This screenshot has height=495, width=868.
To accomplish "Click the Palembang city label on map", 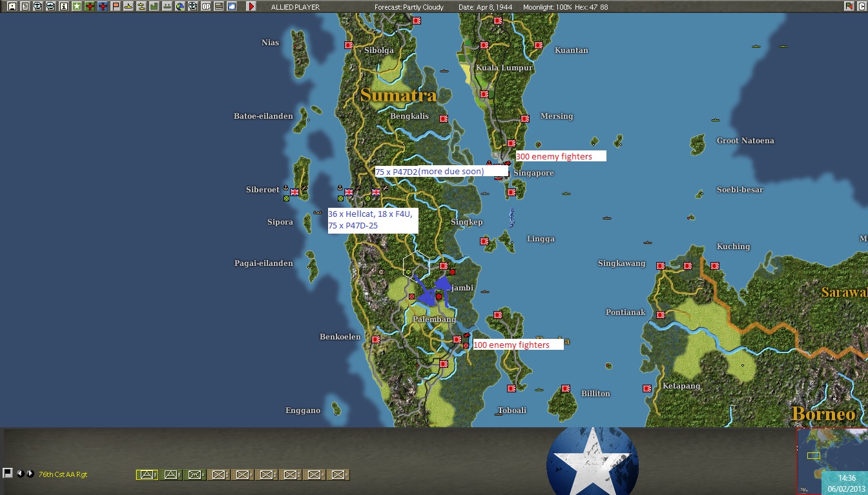I will click(434, 319).
